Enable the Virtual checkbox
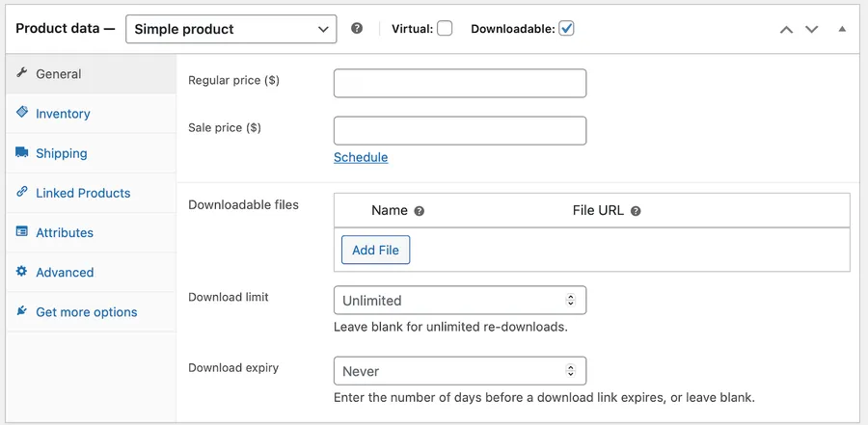The width and height of the screenshot is (868, 425). pos(445,29)
